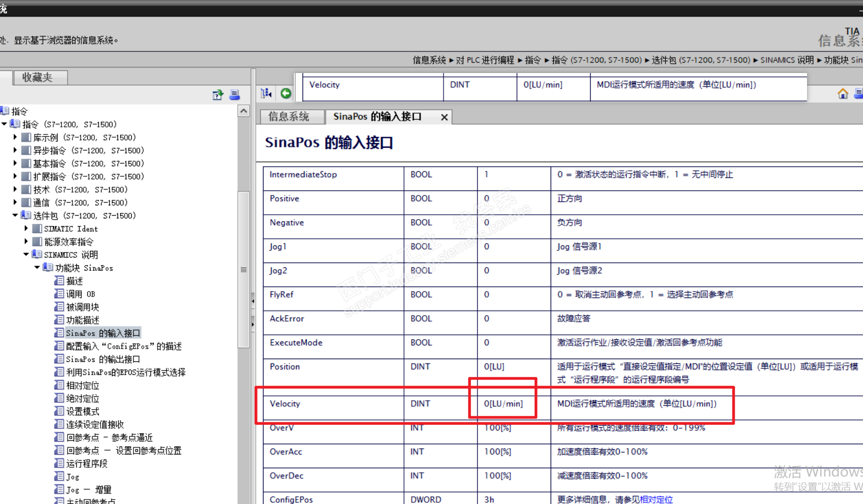Click the AckError parameter cell

333,322
